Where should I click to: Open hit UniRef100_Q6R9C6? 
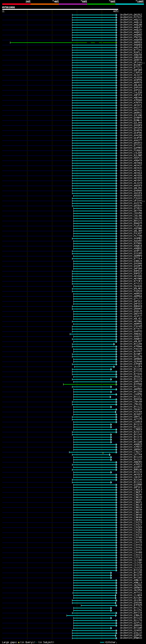tap(131, 42)
